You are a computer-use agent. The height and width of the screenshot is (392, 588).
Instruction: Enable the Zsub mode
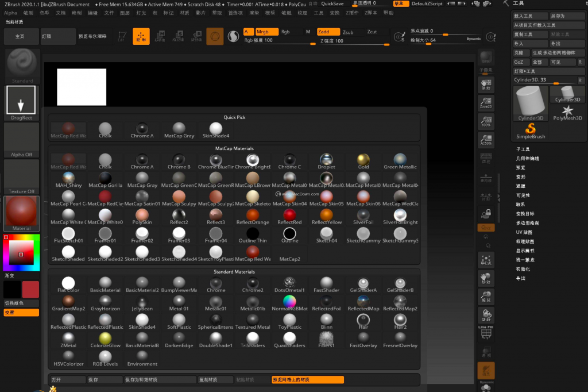click(x=348, y=32)
